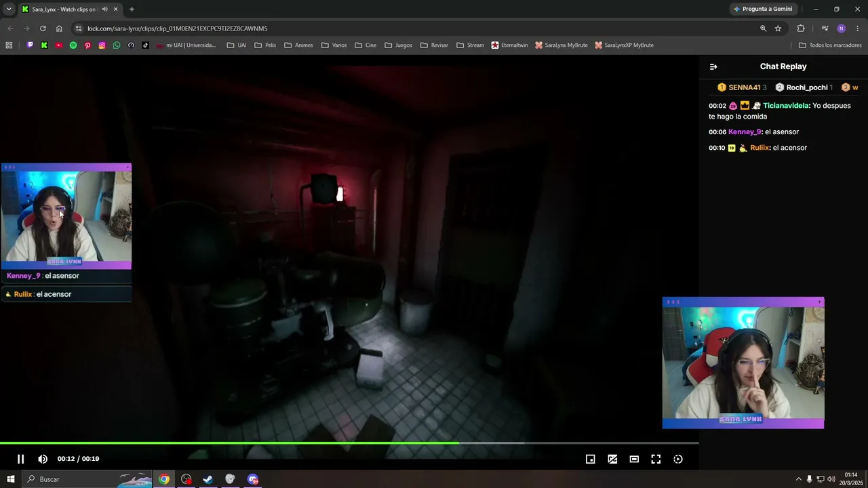This screenshot has height=488, width=868.
Task: Open the Instagram bookmark
Action: pyautogui.click(x=102, y=45)
